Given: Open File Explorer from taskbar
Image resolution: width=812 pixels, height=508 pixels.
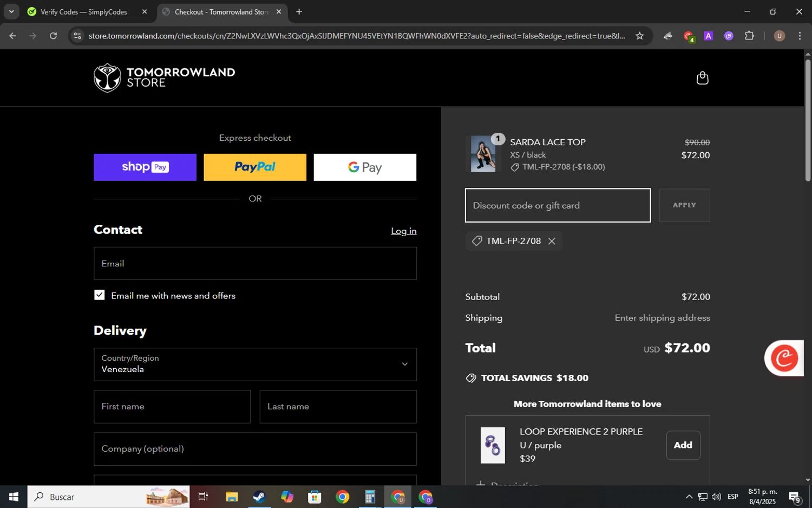Looking at the screenshot, I should [x=232, y=497].
